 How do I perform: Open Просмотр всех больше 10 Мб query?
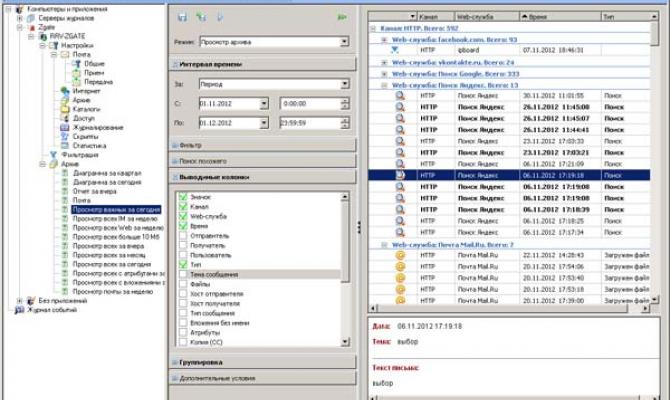tap(116, 237)
